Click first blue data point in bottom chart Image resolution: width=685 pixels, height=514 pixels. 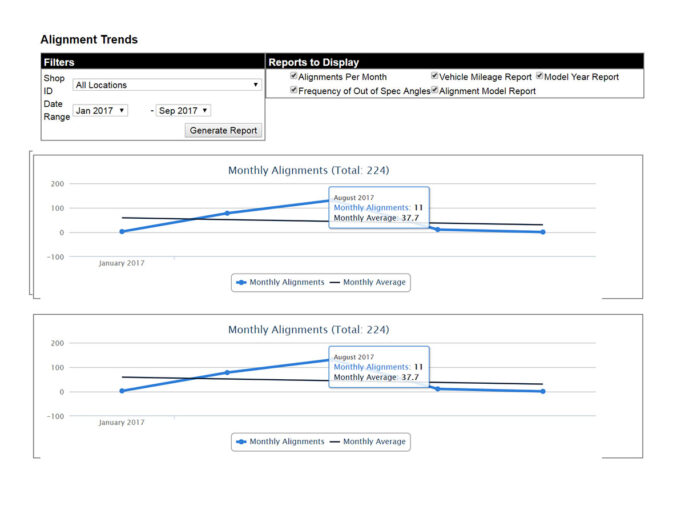tap(122, 390)
